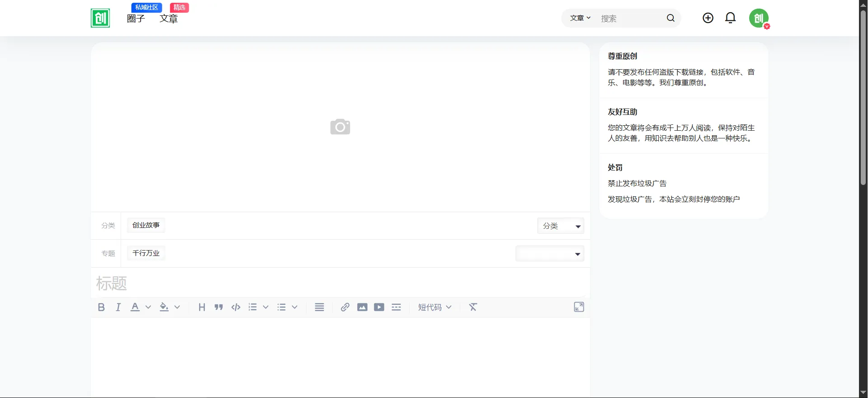The image size is (868, 398).
Task: Click the 友好互助 heading
Action: (x=622, y=112)
